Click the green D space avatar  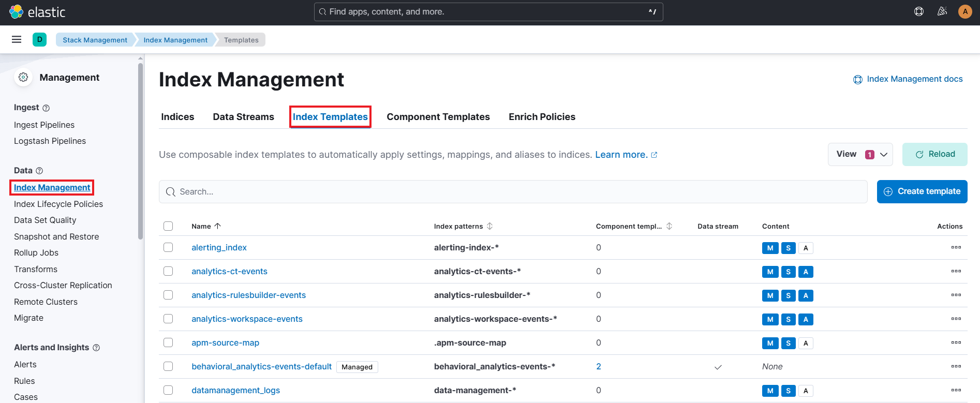click(39, 39)
